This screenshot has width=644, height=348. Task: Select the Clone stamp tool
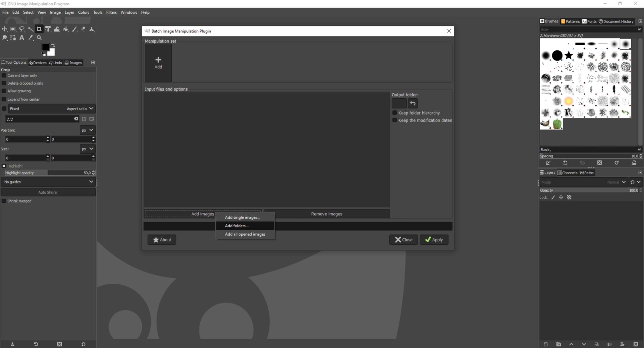(x=92, y=29)
